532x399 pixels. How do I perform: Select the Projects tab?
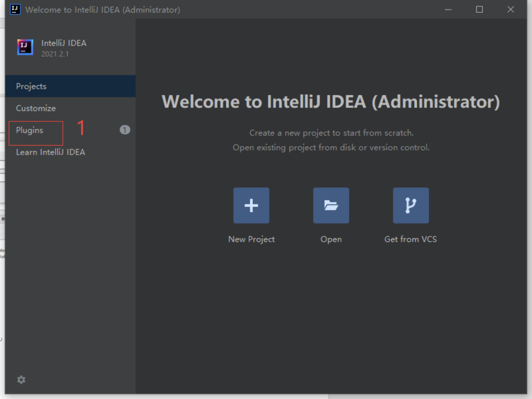pos(31,86)
